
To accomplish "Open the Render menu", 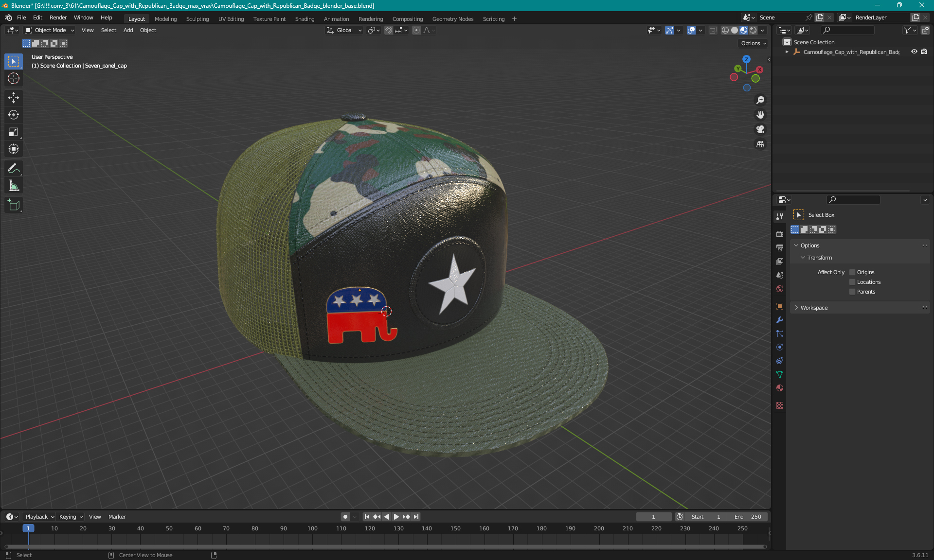I will 58,17.
